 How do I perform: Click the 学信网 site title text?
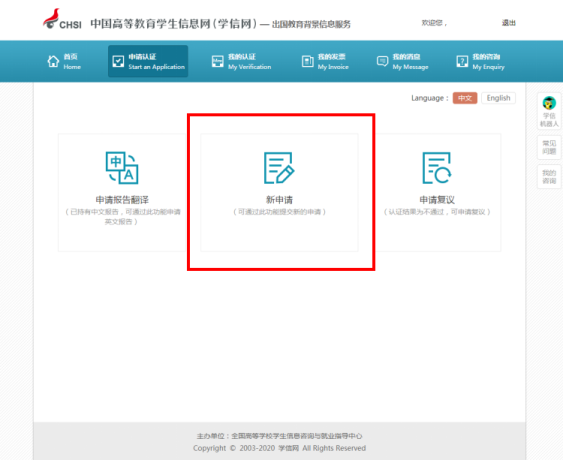174,24
